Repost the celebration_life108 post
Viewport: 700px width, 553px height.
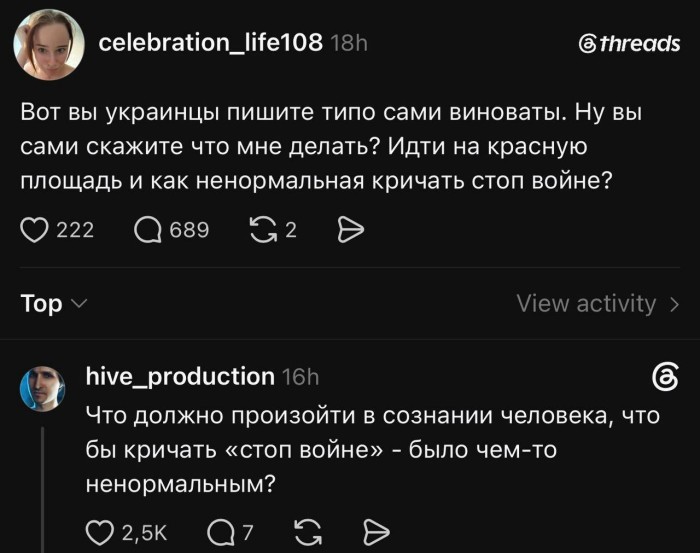click(263, 230)
